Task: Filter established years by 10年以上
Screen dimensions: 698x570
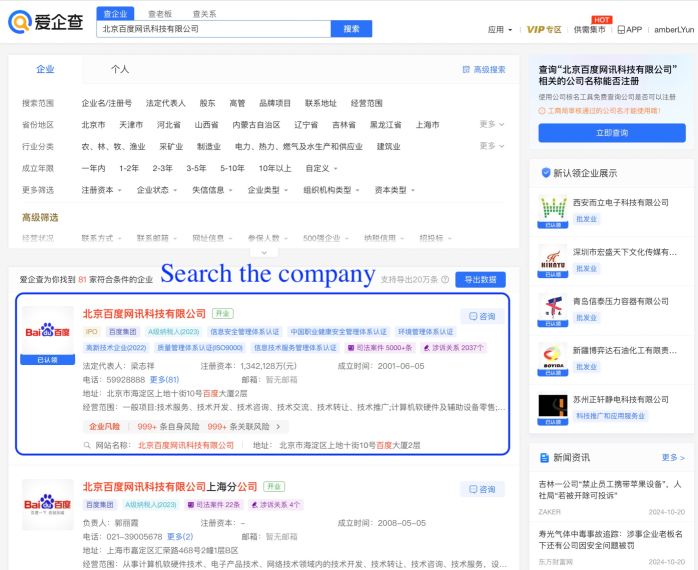Action: point(275,168)
